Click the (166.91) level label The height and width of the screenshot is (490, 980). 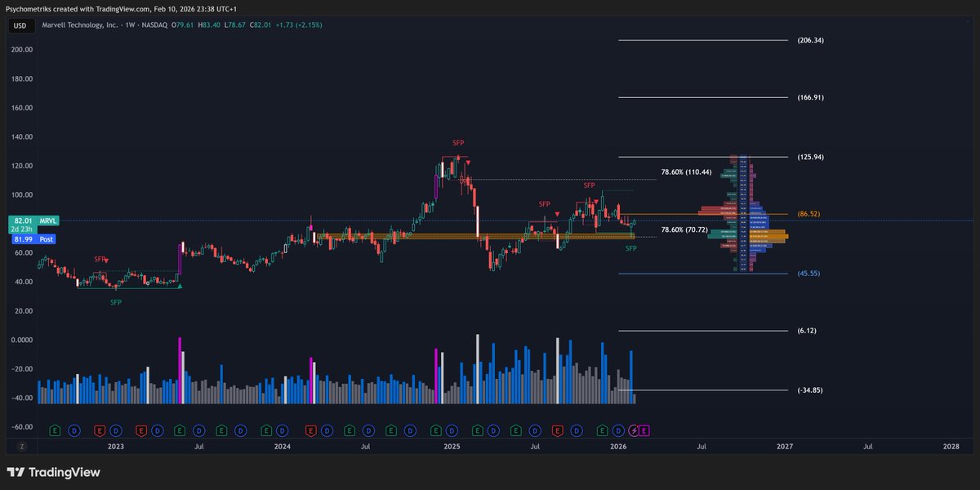(x=810, y=97)
